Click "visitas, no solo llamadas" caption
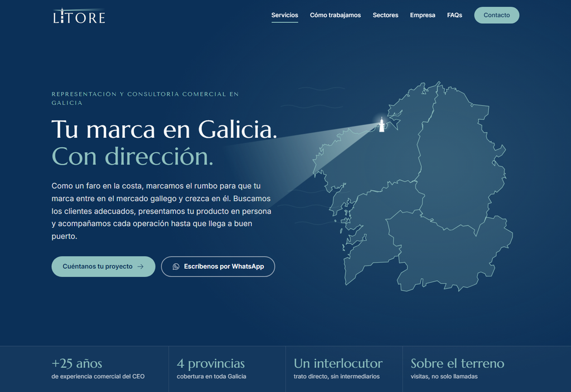Screen dimensions: 571x392 pos(444,376)
